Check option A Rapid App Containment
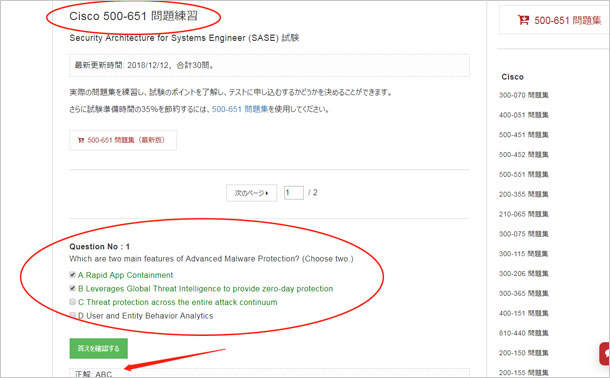Image resolution: width=610 pixels, height=378 pixels. (x=72, y=275)
